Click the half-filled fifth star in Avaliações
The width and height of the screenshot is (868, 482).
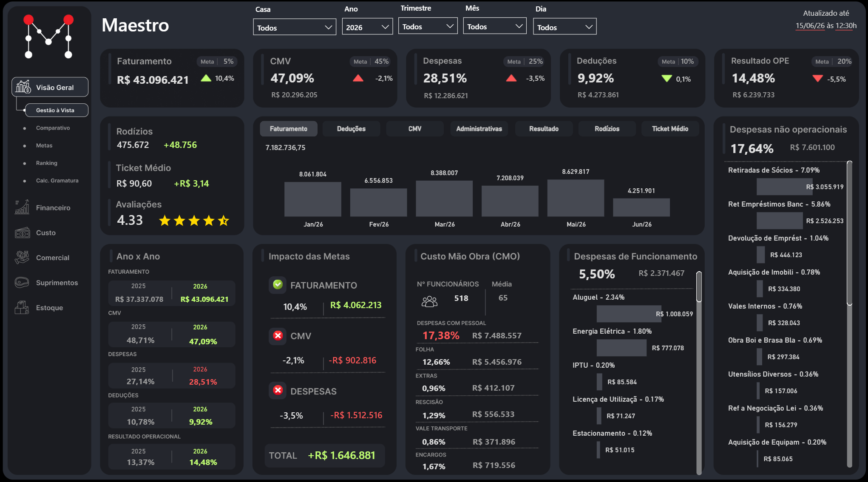click(x=223, y=221)
